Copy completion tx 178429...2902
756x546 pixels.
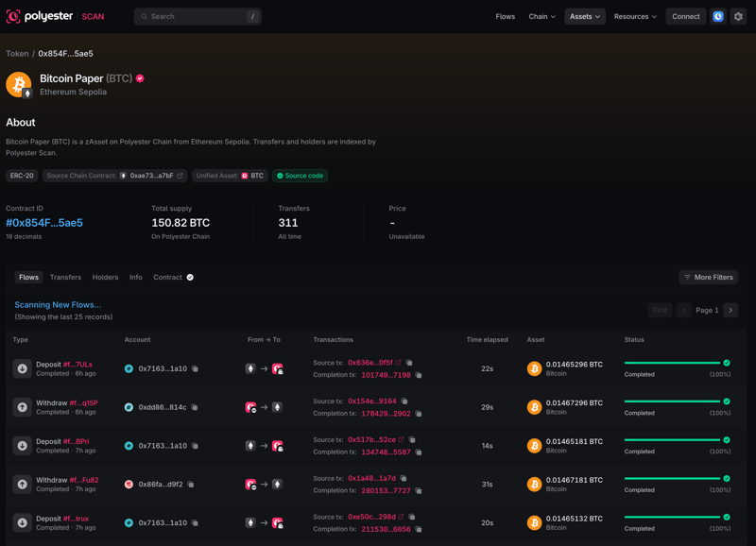point(419,414)
